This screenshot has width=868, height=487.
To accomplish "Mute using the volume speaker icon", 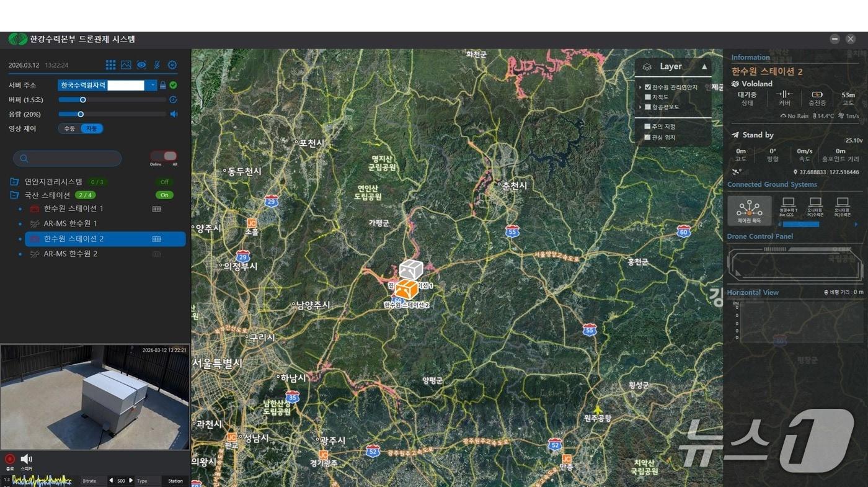I will click(x=174, y=114).
